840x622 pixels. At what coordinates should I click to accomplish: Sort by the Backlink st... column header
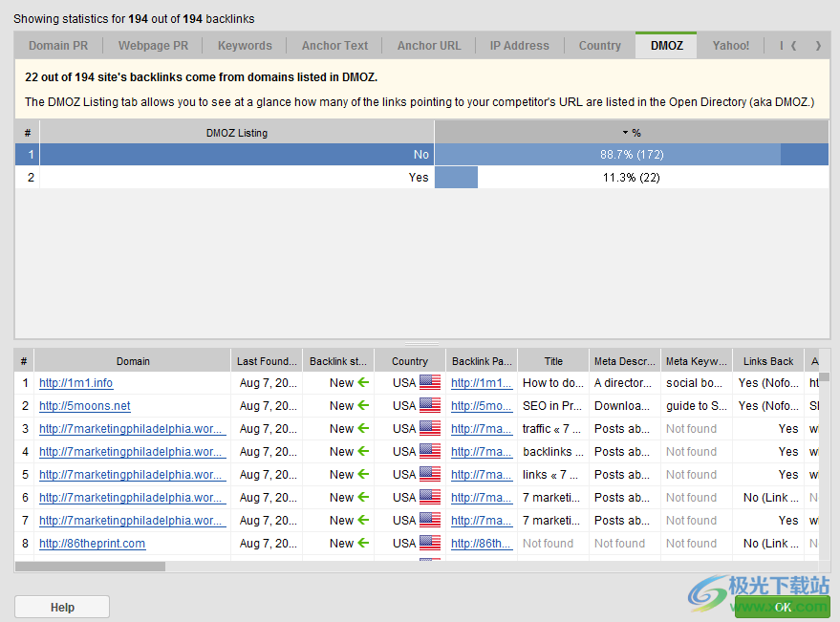338,361
